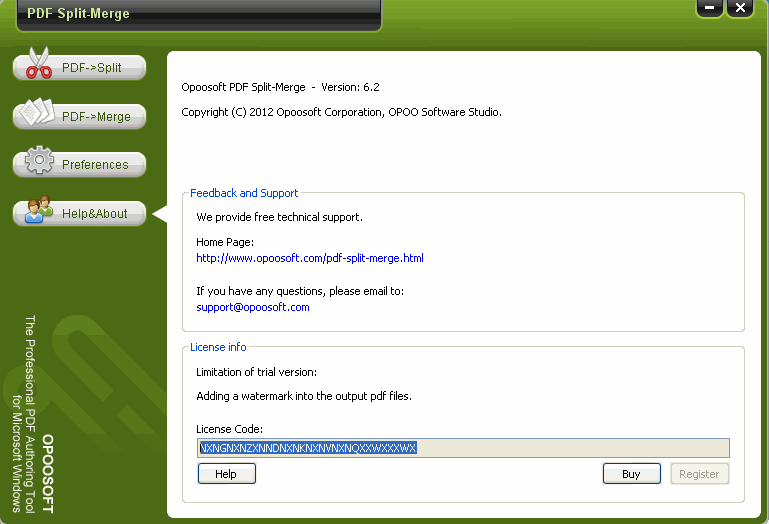Click the 'PDF Split-Merge' title bar text
This screenshot has width=769, height=524.
tap(78, 14)
